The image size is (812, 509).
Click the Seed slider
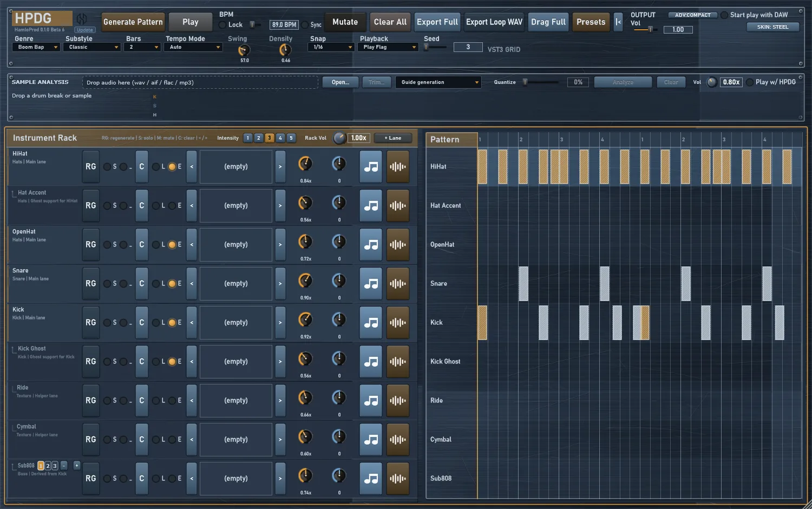(x=436, y=47)
